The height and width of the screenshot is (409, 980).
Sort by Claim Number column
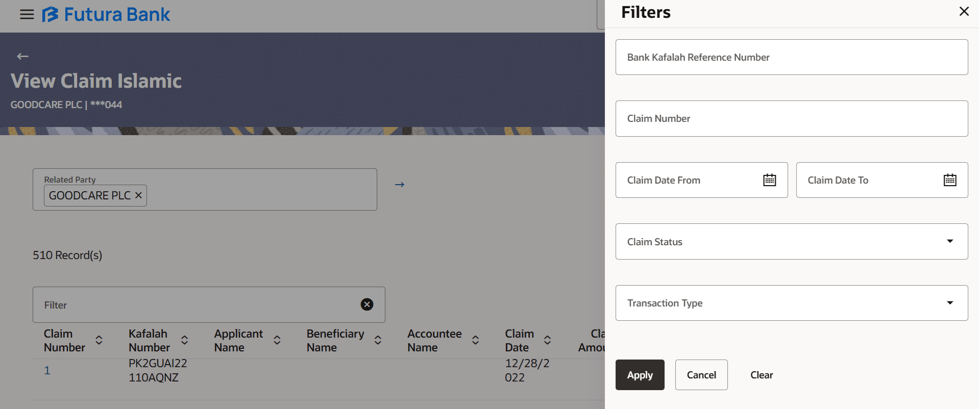pyautogui.click(x=99, y=340)
